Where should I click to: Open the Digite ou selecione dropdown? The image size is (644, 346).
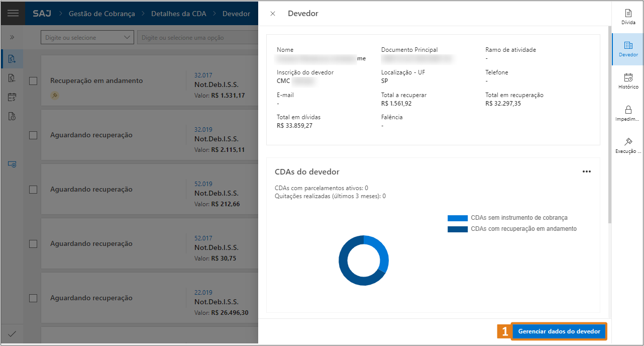(87, 37)
